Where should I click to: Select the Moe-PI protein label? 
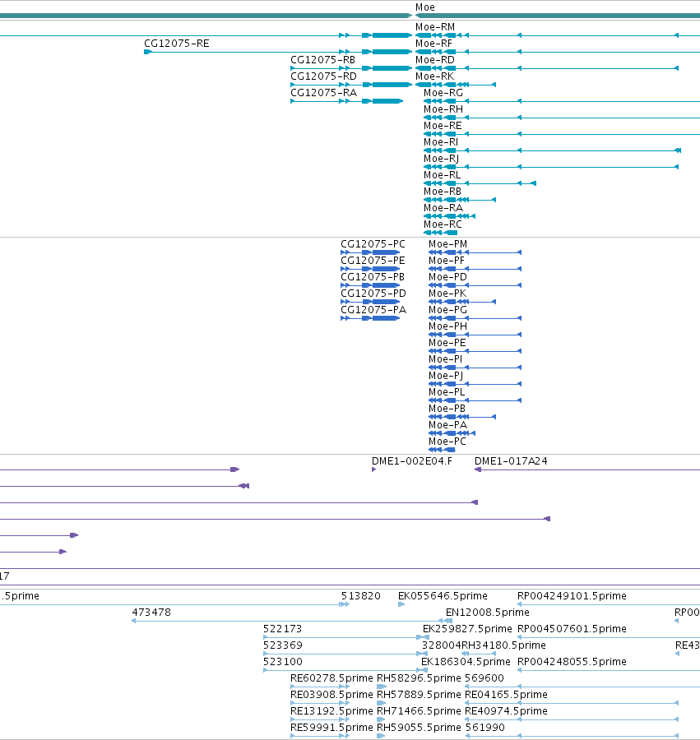point(446,359)
